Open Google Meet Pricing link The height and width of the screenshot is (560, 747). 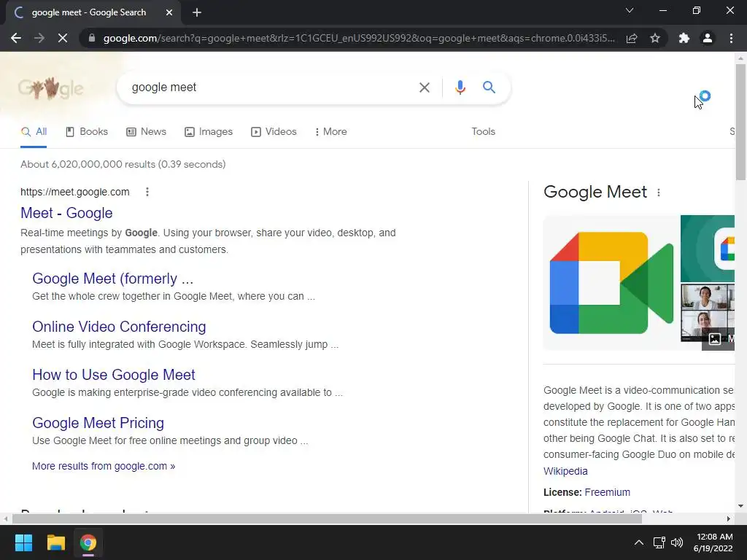(x=98, y=423)
